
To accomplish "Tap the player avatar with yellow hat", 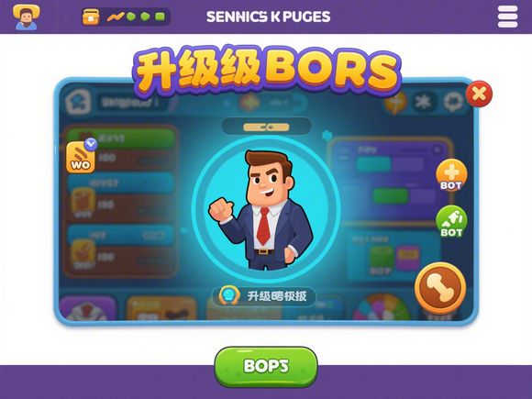I will 26,17.
